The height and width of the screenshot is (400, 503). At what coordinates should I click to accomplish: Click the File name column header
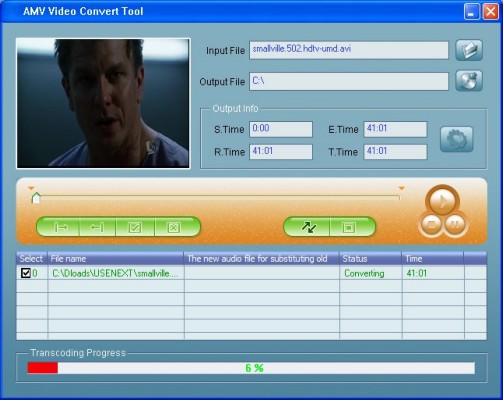click(116, 259)
